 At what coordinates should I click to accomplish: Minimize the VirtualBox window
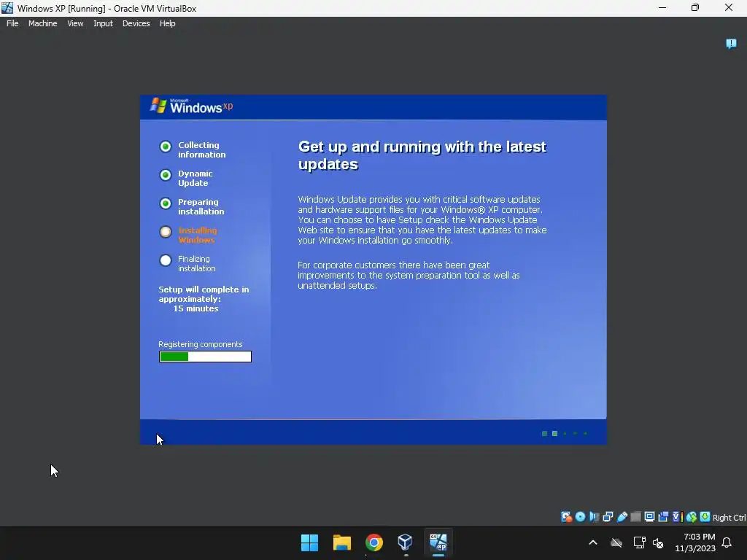662,8
